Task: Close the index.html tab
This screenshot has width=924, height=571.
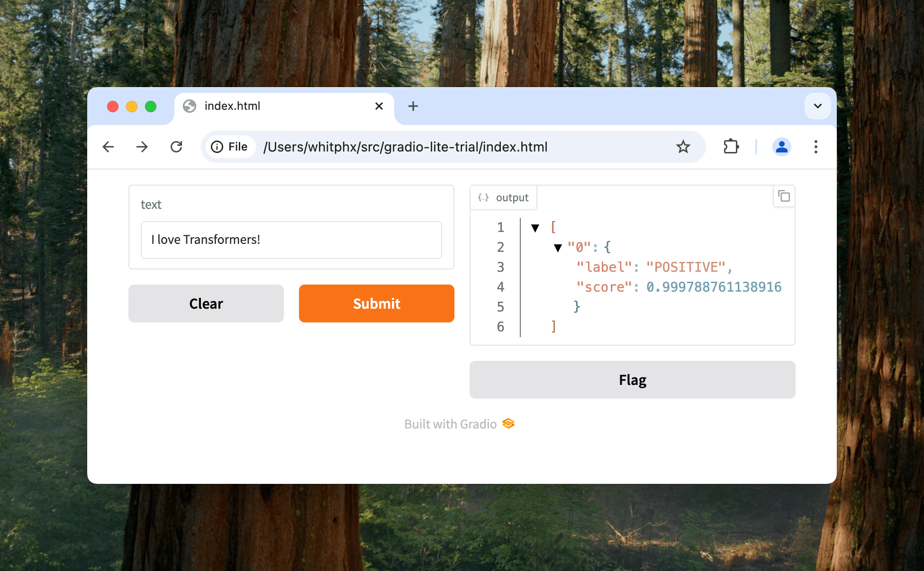Action: (379, 106)
